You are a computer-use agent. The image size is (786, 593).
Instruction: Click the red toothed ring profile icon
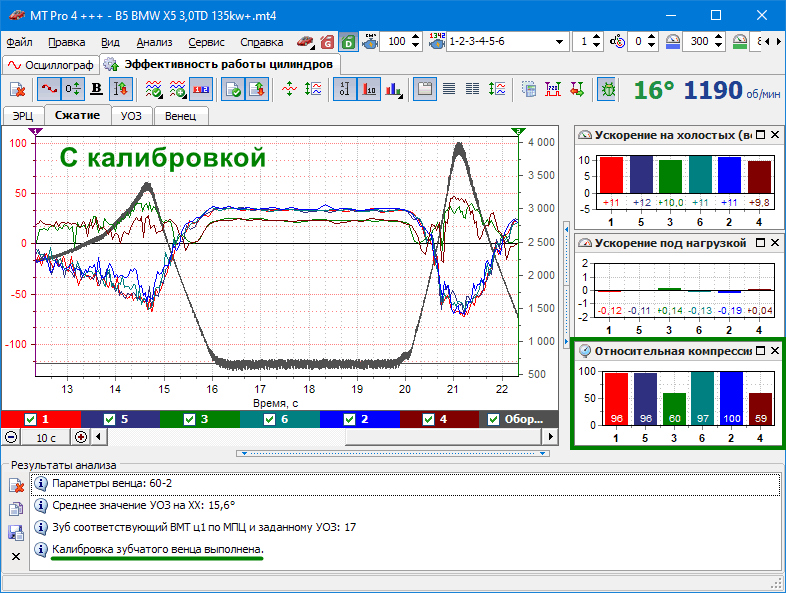(553, 90)
